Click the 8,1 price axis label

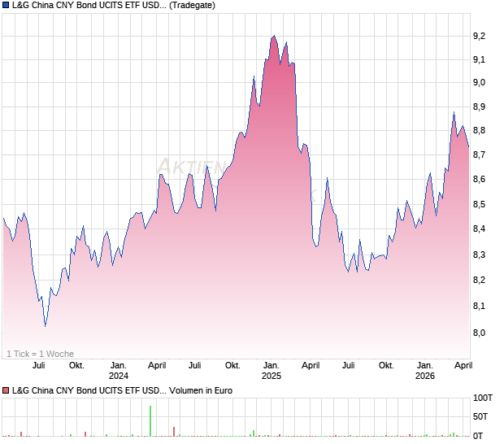(479, 306)
